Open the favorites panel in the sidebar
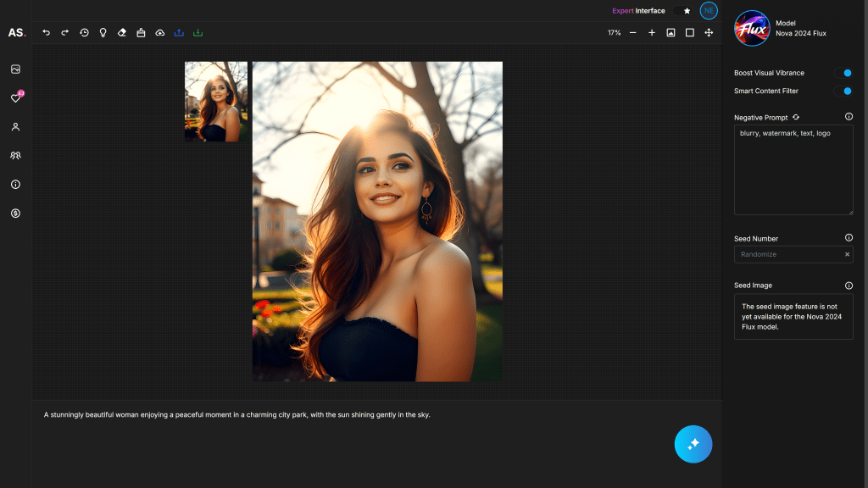This screenshot has height=488, width=868. click(x=14, y=98)
